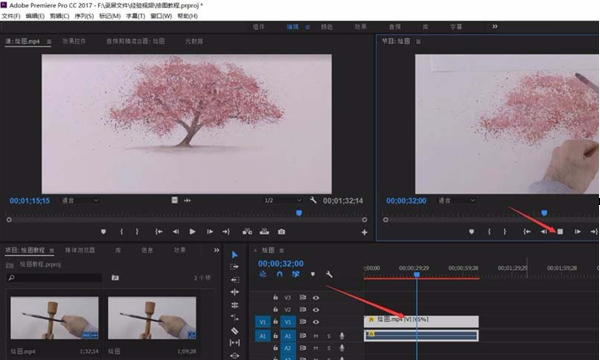Screen dimensions: 600x360
Task: Open timeline display settings wrench
Action: tap(329, 274)
